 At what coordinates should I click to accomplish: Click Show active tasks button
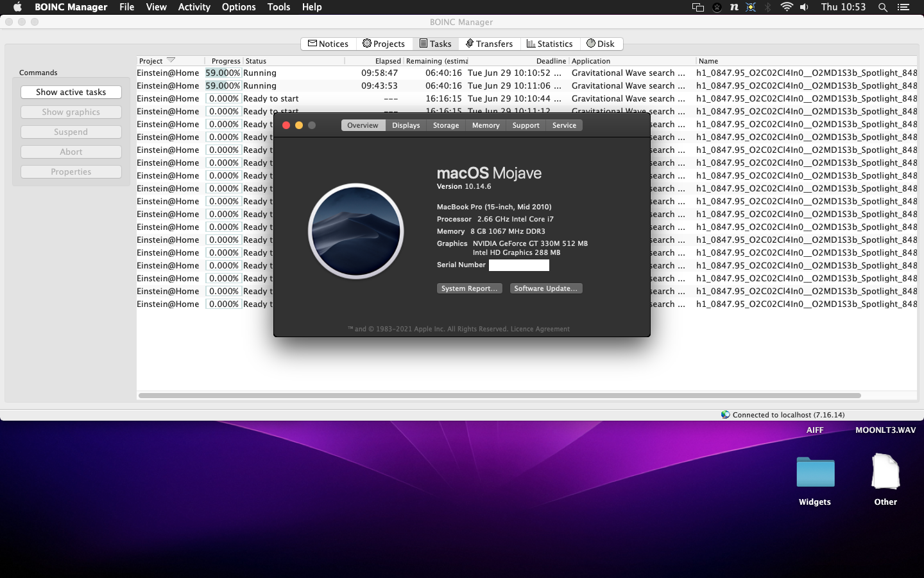pos(71,92)
